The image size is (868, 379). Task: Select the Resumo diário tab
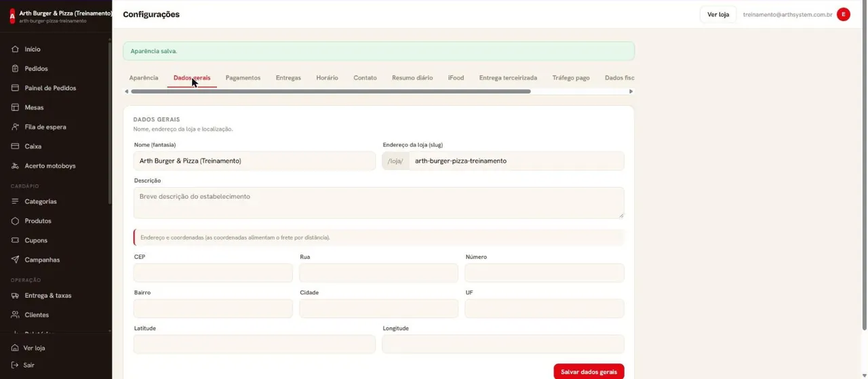[412, 78]
